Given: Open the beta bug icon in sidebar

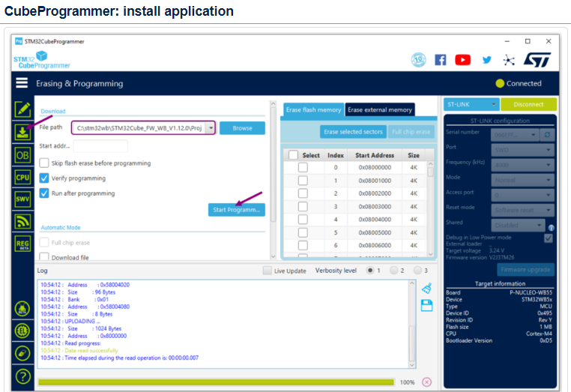Looking at the screenshot, I should [22, 309].
